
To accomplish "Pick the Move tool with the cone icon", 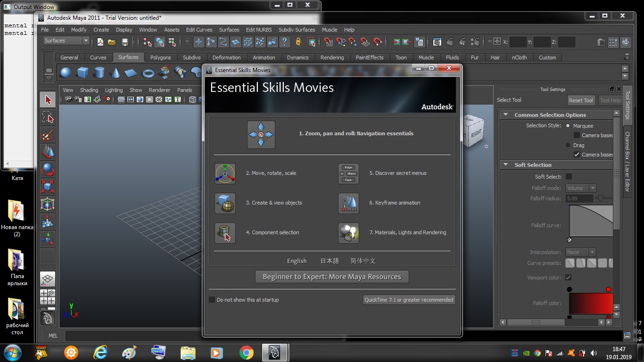I will [x=48, y=152].
